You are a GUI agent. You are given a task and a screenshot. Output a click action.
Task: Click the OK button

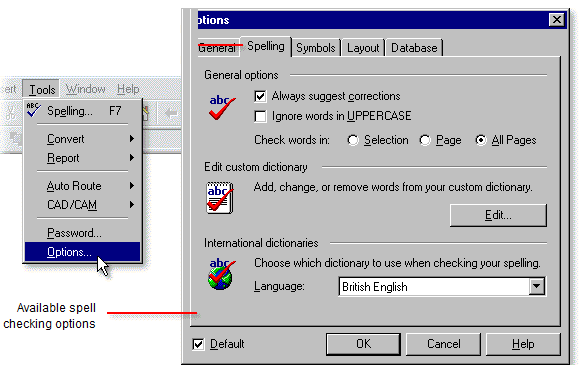pos(363,344)
